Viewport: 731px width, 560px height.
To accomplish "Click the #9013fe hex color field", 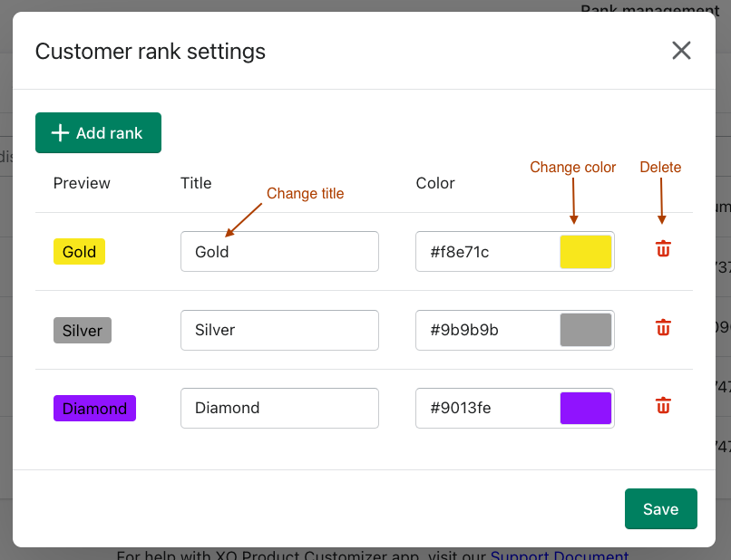I will click(485, 408).
